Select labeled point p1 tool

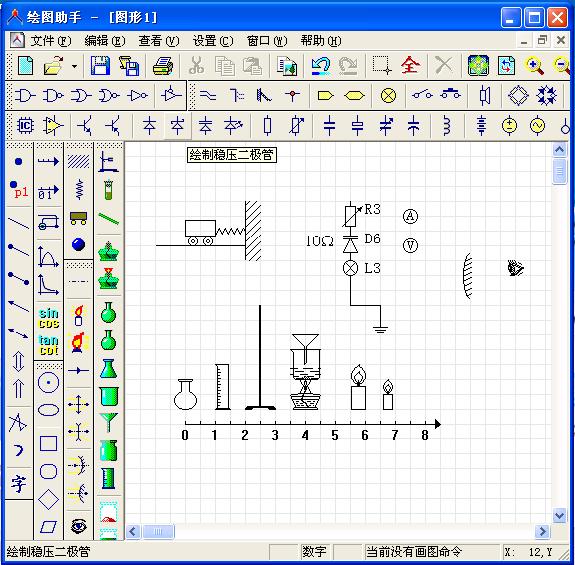pyautogui.click(x=18, y=190)
